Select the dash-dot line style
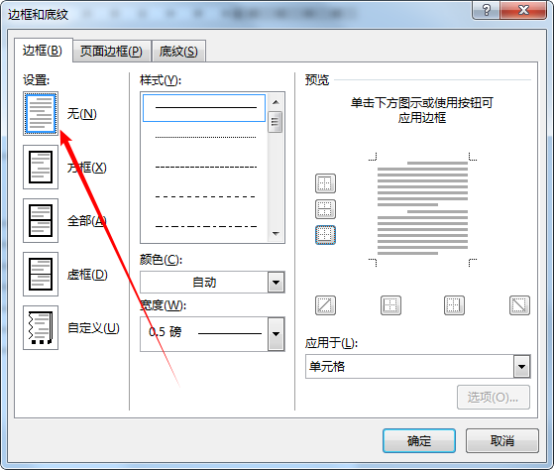This screenshot has width=554, height=470. click(205, 227)
